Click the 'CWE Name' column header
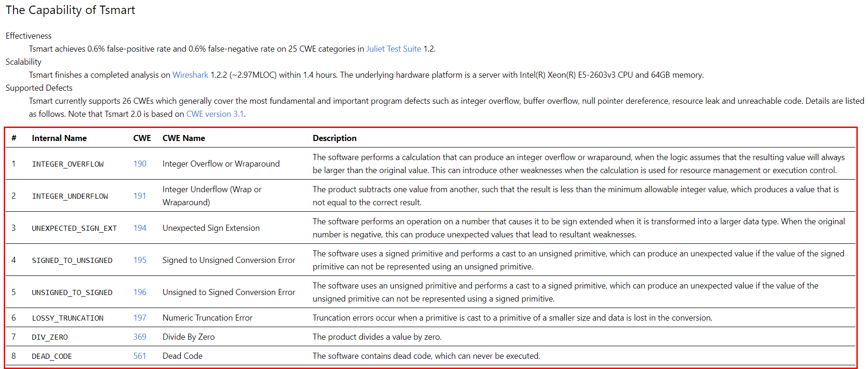Viewport: 868px width, 369px height. [184, 138]
